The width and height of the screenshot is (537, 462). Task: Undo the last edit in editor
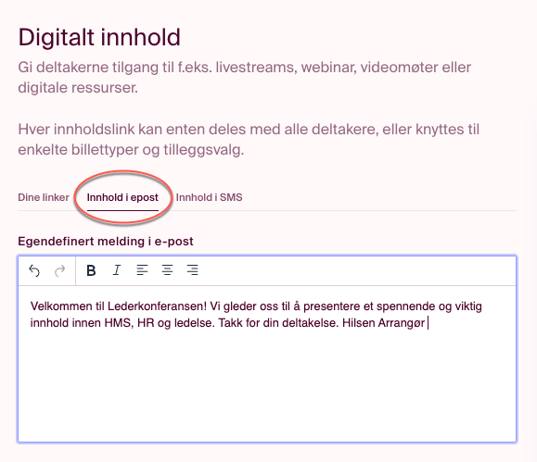pos(34,271)
